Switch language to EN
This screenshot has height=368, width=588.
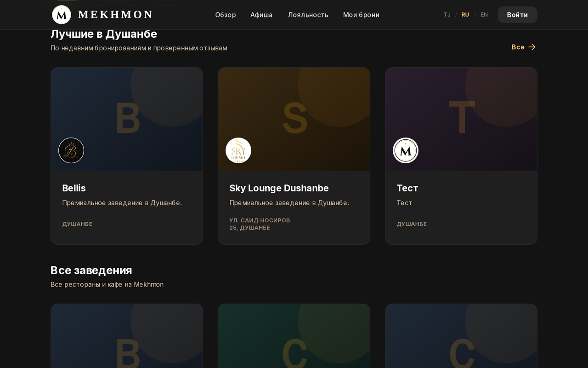(x=484, y=15)
